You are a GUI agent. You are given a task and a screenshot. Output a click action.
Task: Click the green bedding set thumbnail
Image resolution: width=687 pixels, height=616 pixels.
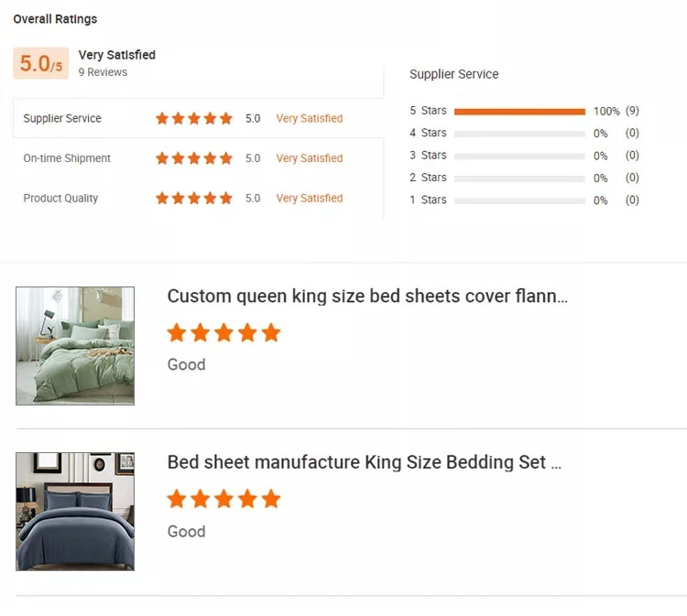click(x=75, y=346)
